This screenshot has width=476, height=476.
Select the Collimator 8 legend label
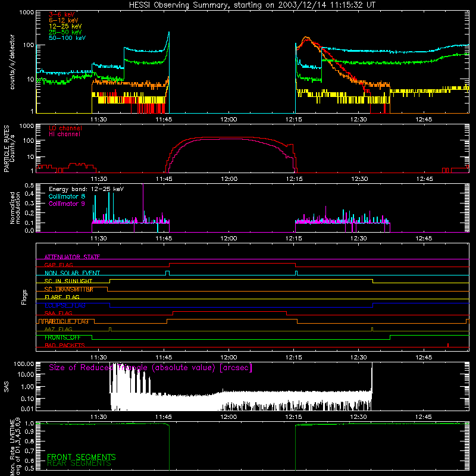[67, 196]
